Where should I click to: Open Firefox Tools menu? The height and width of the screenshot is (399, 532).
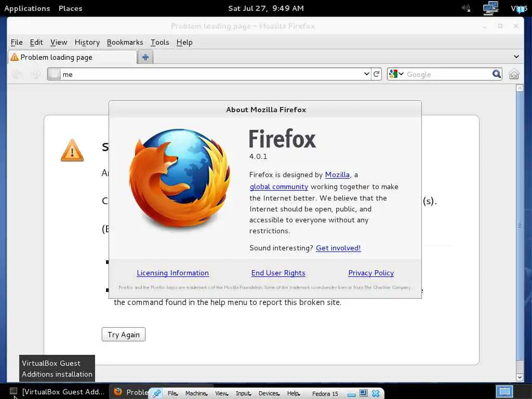point(160,42)
